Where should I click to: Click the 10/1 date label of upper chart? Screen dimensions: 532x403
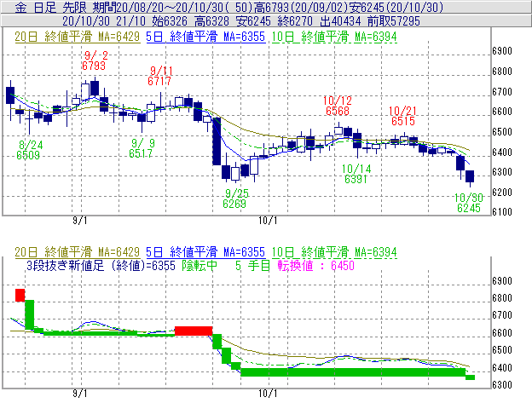(268, 221)
